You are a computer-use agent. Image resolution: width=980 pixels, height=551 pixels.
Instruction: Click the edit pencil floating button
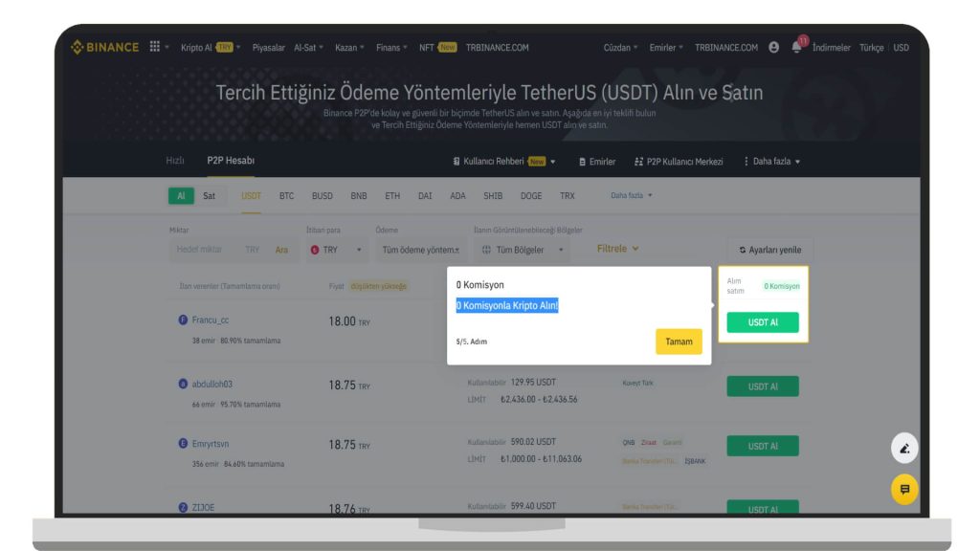coord(904,448)
